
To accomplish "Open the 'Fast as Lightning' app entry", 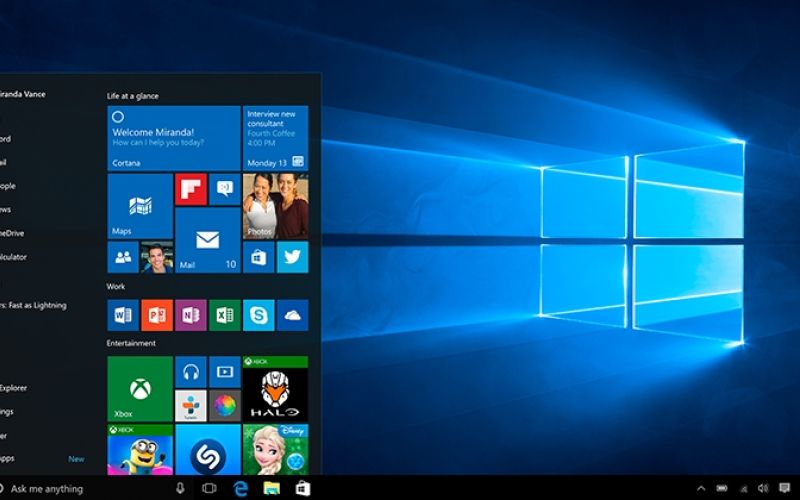I will pos(33,305).
